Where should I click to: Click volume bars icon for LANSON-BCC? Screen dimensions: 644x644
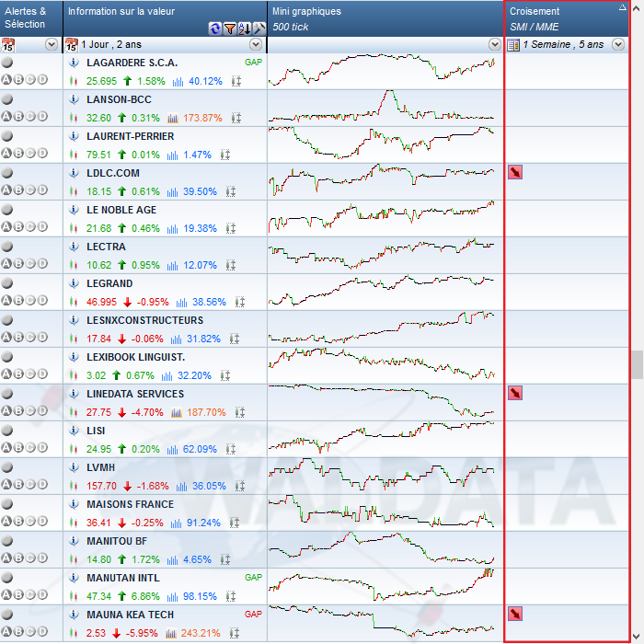pyautogui.click(x=173, y=119)
